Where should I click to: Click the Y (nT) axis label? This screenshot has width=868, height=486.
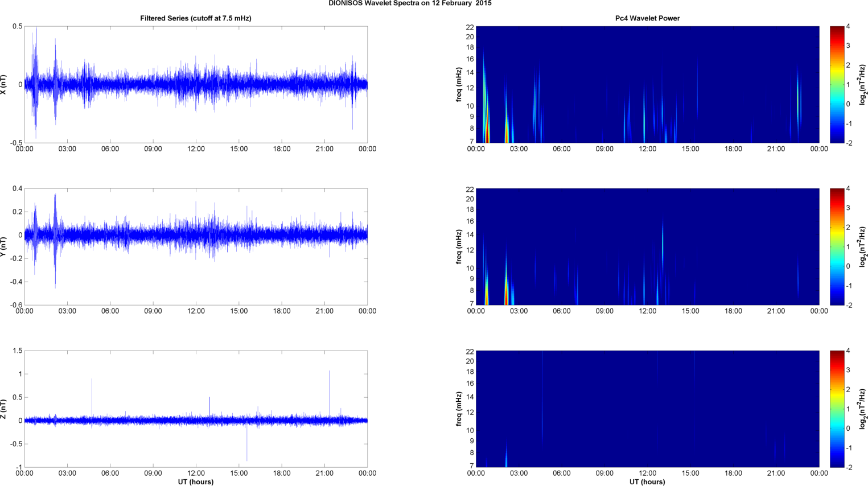click(4, 246)
